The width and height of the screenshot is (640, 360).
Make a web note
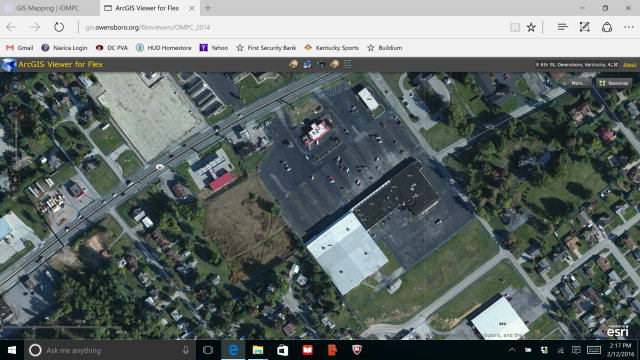584,27
